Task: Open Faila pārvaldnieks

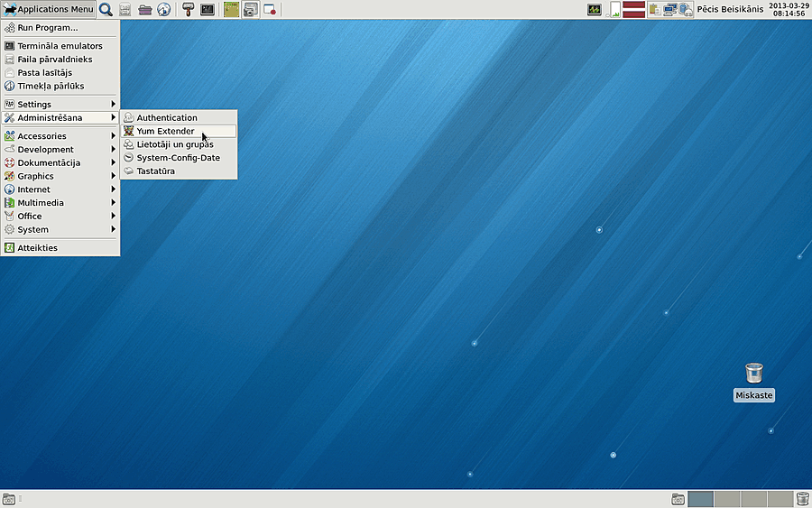Action: tap(60, 59)
